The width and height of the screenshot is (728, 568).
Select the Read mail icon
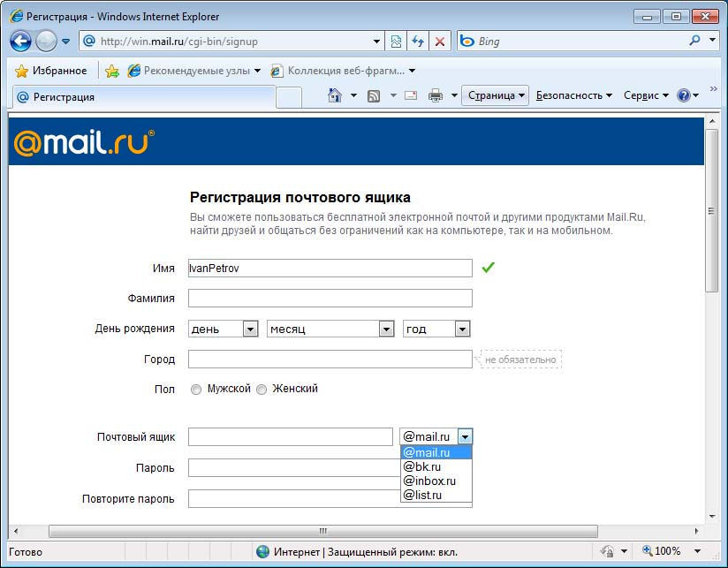[x=409, y=96]
